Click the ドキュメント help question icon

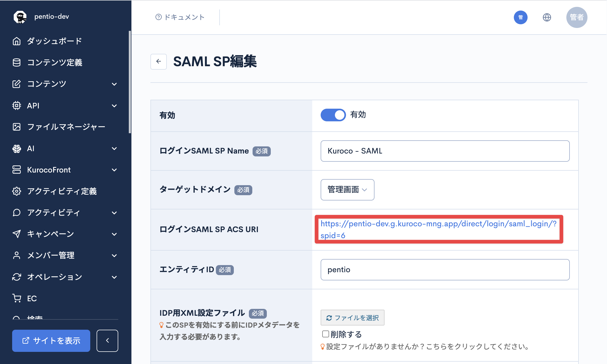tap(158, 17)
